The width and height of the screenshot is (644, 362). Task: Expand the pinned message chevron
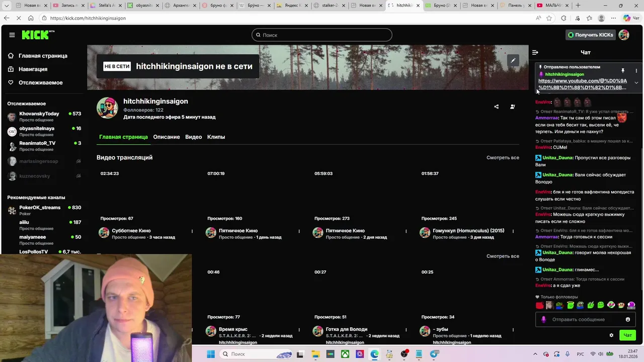pos(636,83)
